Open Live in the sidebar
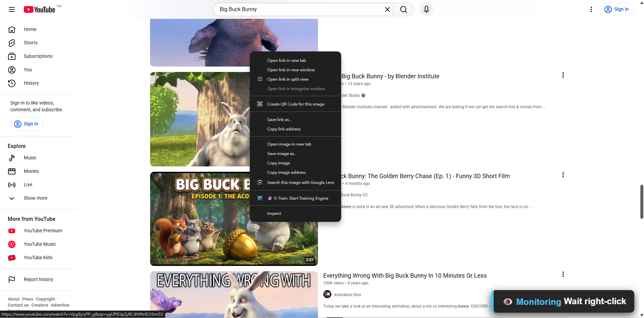Screen dimensions: 644x318 39,185
